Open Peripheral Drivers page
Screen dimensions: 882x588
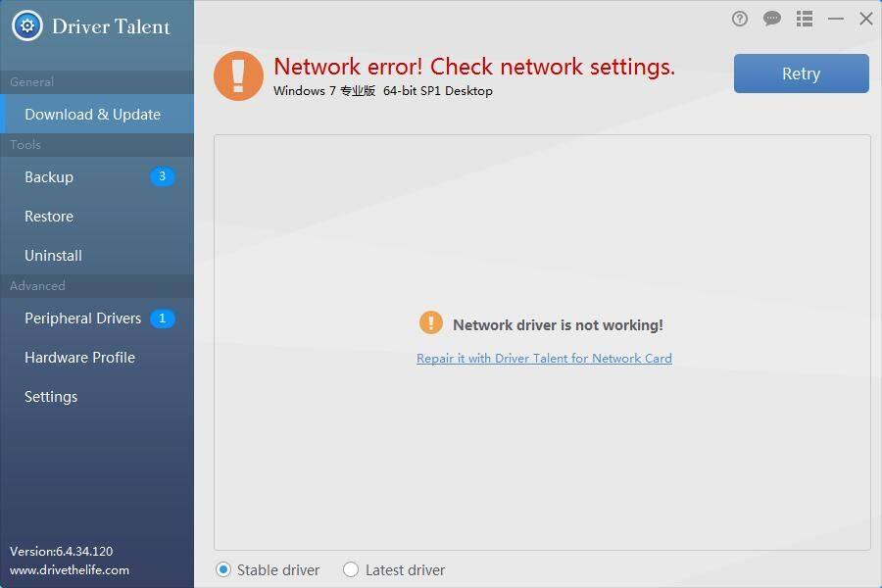pyautogui.click(x=97, y=318)
